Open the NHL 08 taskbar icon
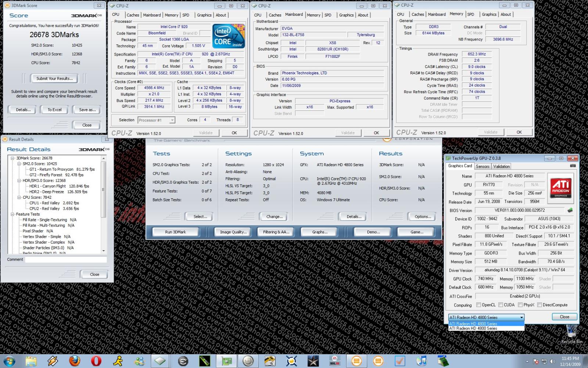 (335, 361)
